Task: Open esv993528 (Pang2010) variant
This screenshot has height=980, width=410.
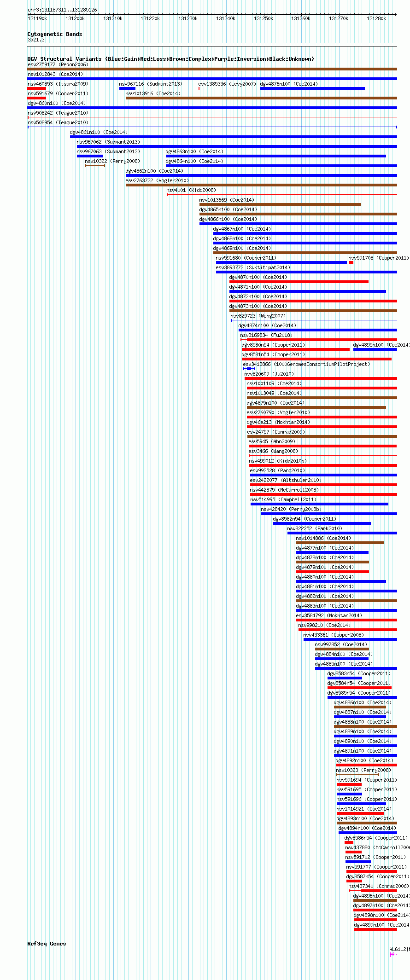Action: (277, 470)
